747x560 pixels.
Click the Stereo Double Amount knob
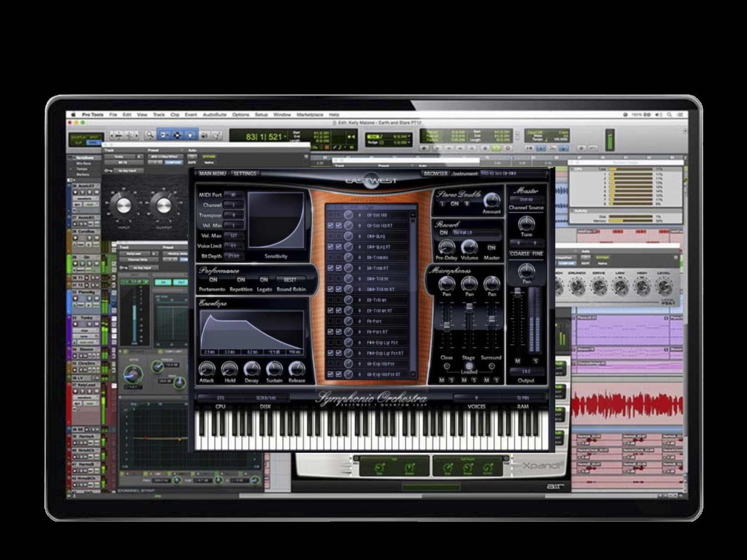[x=492, y=200]
